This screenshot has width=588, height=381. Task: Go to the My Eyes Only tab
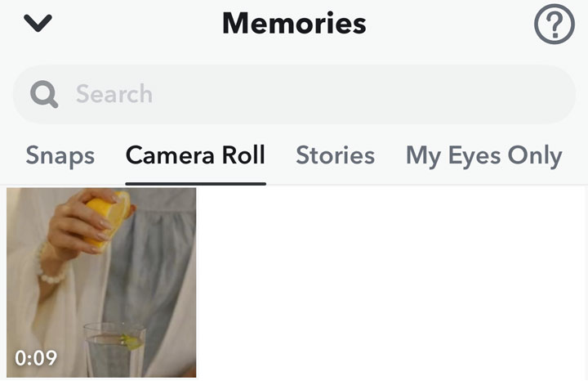484,156
